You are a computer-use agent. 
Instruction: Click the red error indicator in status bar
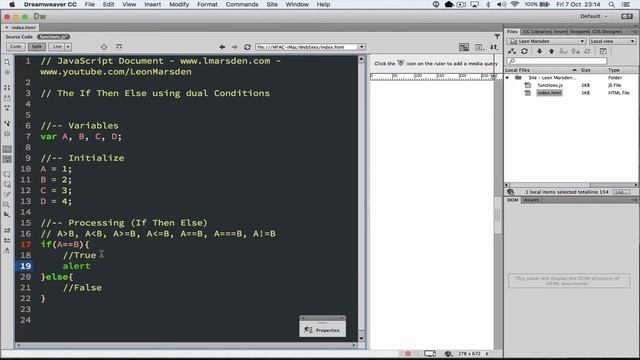(x=408, y=353)
